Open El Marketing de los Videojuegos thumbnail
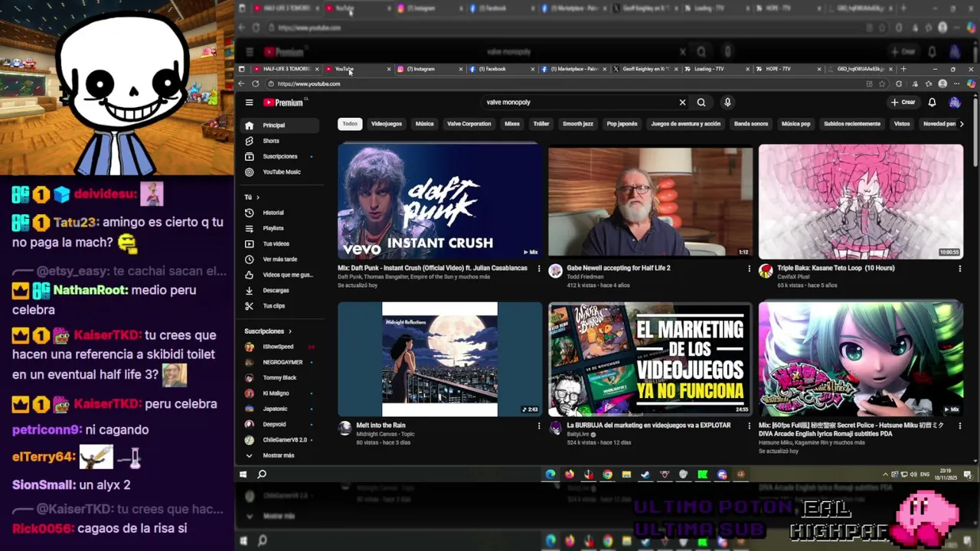Image resolution: width=980 pixels, height=551 pixels. point(650,360)
